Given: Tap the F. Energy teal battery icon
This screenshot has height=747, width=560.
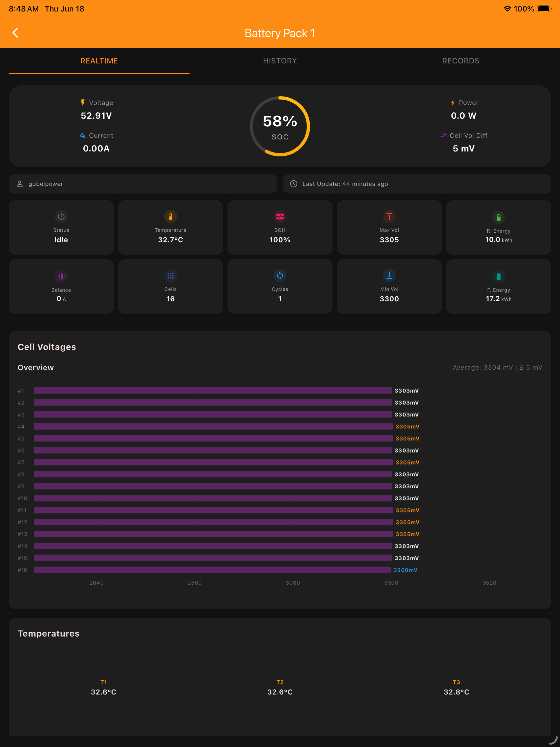Looking at the screenshot, I should click(x=498, y=276).
